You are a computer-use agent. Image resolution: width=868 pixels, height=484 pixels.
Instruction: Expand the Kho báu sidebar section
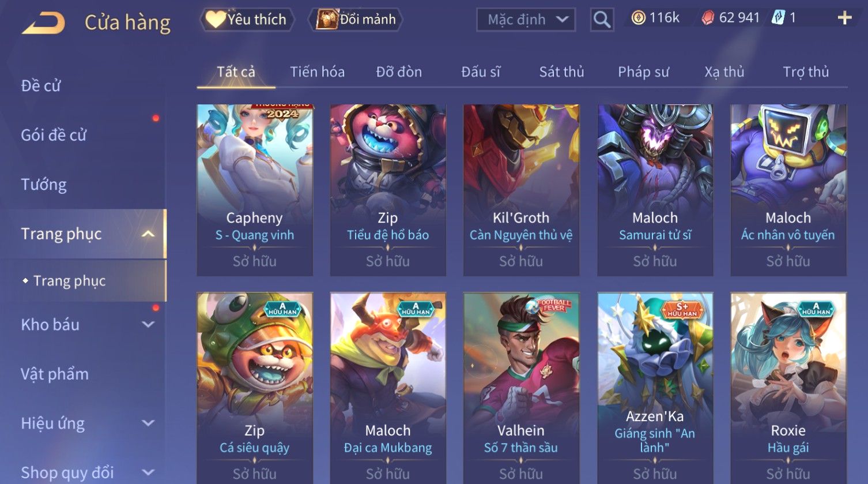[148, 324]
